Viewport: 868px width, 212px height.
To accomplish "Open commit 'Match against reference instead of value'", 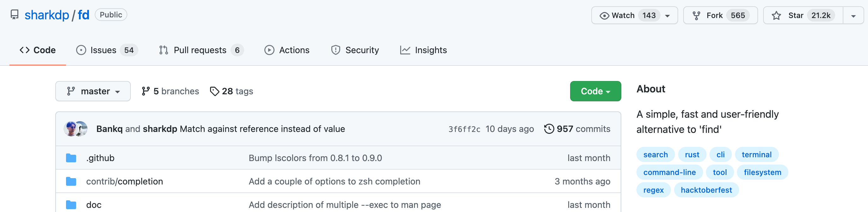I will coord(262,129).
